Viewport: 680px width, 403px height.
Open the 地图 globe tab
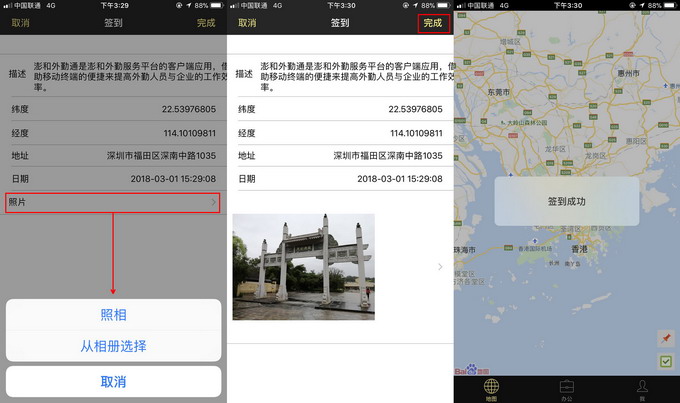click(x=491, y=388)
